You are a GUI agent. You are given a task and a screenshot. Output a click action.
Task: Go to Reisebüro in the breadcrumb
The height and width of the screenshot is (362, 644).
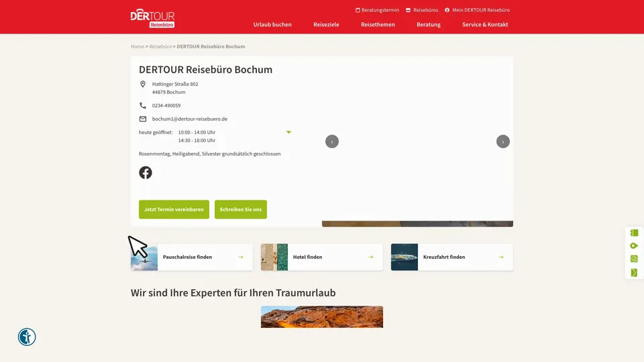(160, 46)
